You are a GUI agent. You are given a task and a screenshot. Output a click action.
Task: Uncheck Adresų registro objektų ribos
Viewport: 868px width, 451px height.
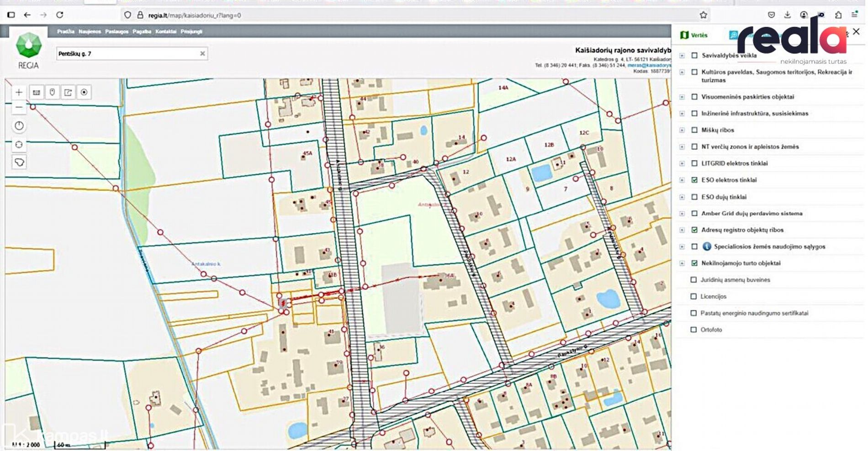coord(694,230)
